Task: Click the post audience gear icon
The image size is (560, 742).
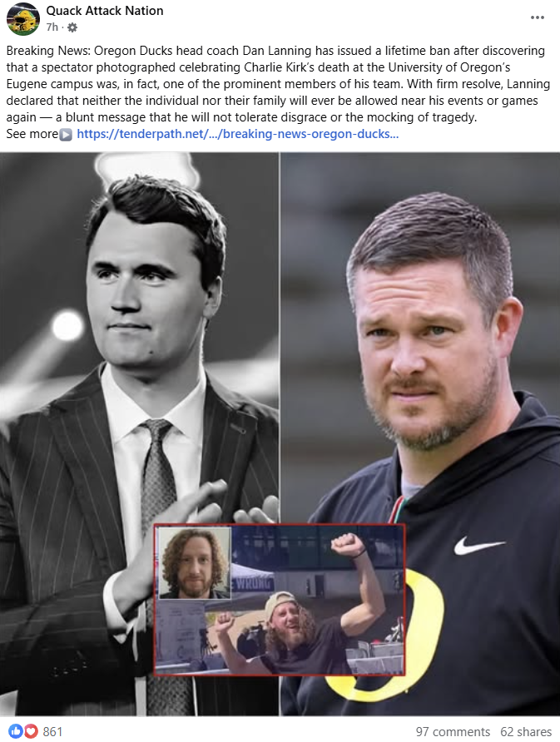Action: coord(72,28)
